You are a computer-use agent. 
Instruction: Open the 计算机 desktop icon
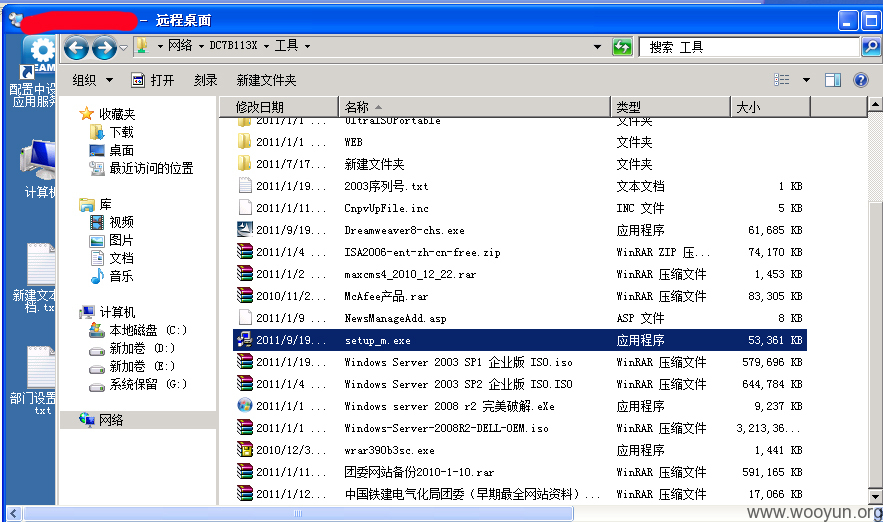tap(38, 168)
